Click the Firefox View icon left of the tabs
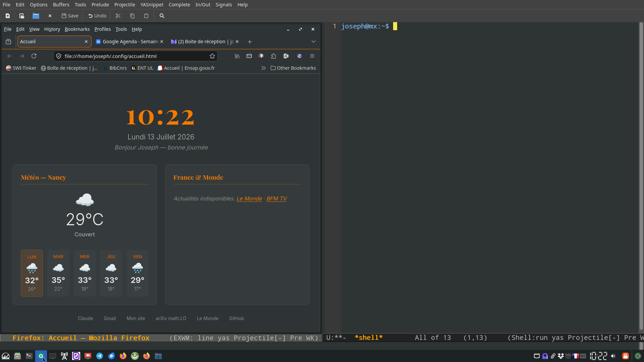The image size is (644, 362). tap(8, 42)
